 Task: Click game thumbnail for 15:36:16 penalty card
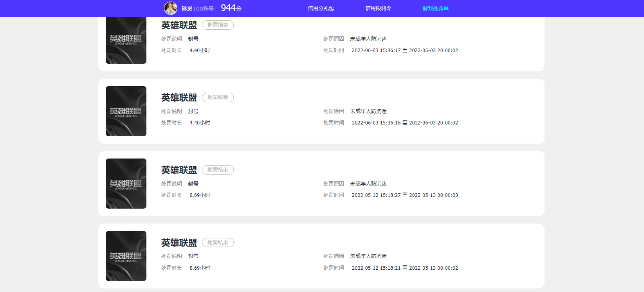click(x=126, y=111)
